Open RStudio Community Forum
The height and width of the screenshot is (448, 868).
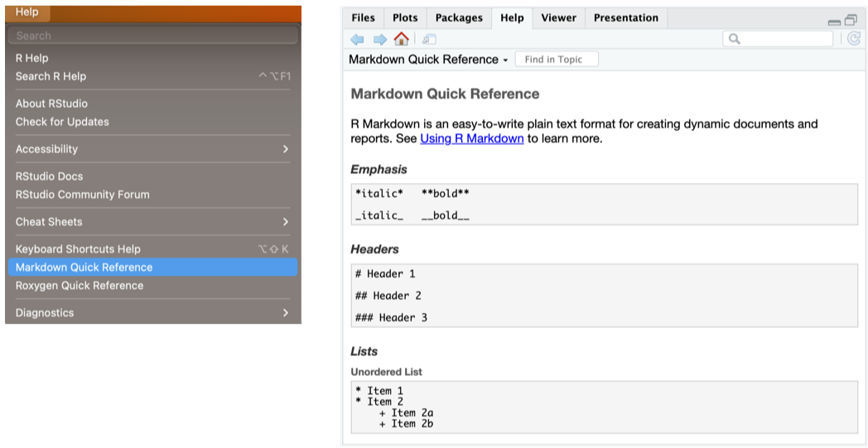coord(152,195)
